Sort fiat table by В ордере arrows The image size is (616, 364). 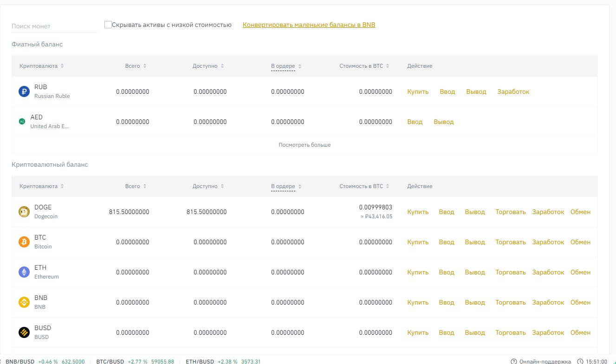pyautogui.click(x=300, y=66)
